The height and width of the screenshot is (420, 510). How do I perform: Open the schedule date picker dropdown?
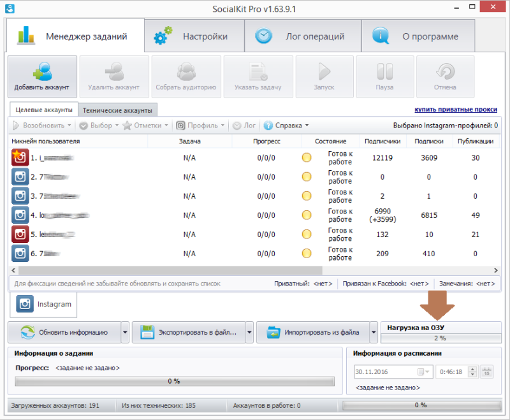tap(424, 372)
